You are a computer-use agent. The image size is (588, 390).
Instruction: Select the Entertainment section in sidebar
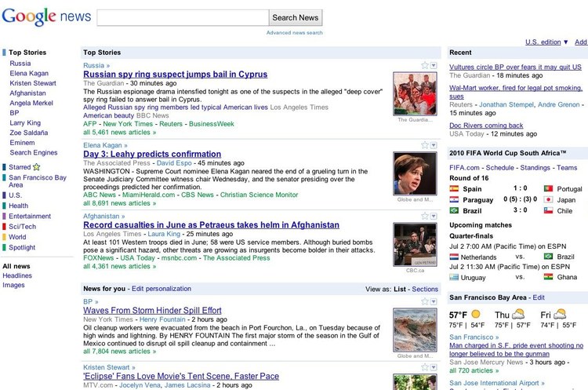point(30,217)
